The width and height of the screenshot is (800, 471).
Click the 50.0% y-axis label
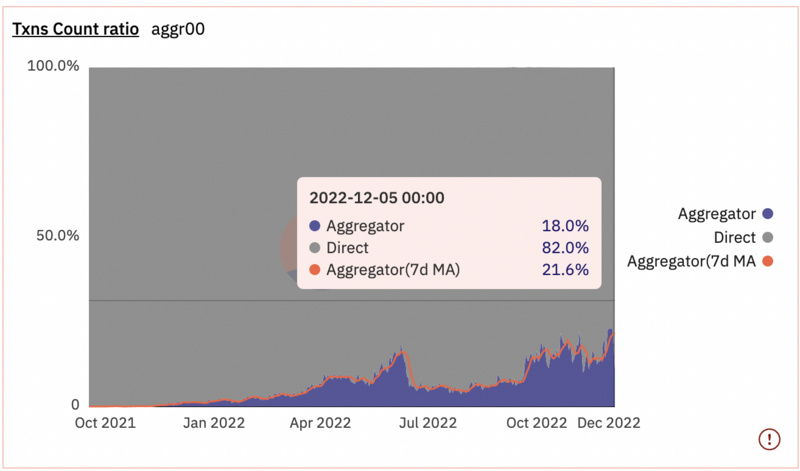(58, 236)
